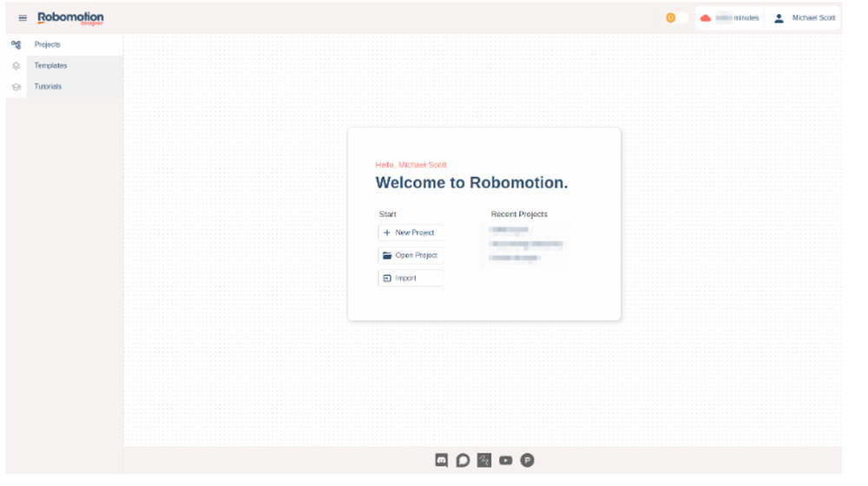Screen dimensions: 868x486
Task: Click the Welcome to Robomotion heading
Action: [471, 182]
